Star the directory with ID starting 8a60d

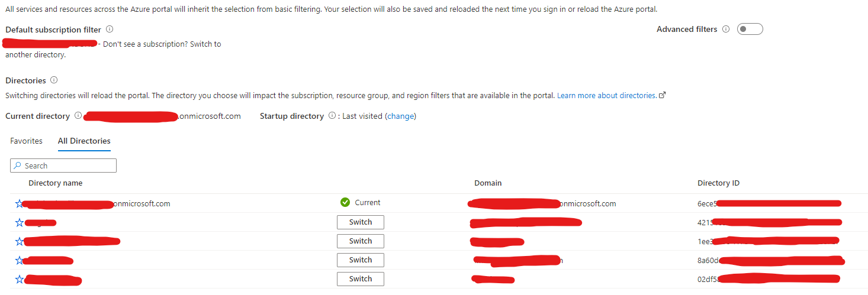click(x=19, y=260)
